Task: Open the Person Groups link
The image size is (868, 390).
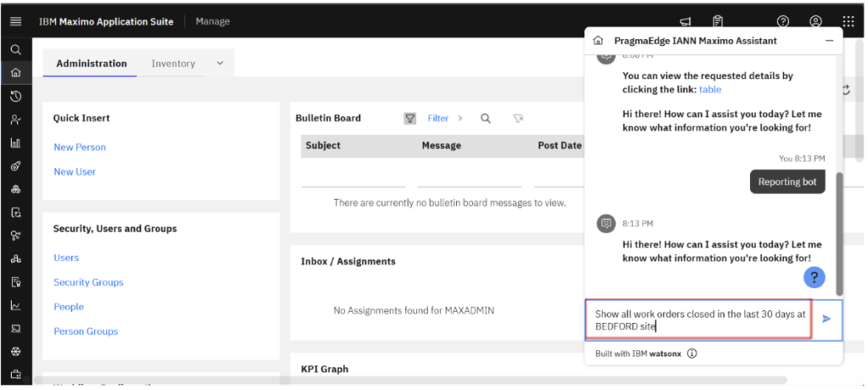Action: [86, 331]
